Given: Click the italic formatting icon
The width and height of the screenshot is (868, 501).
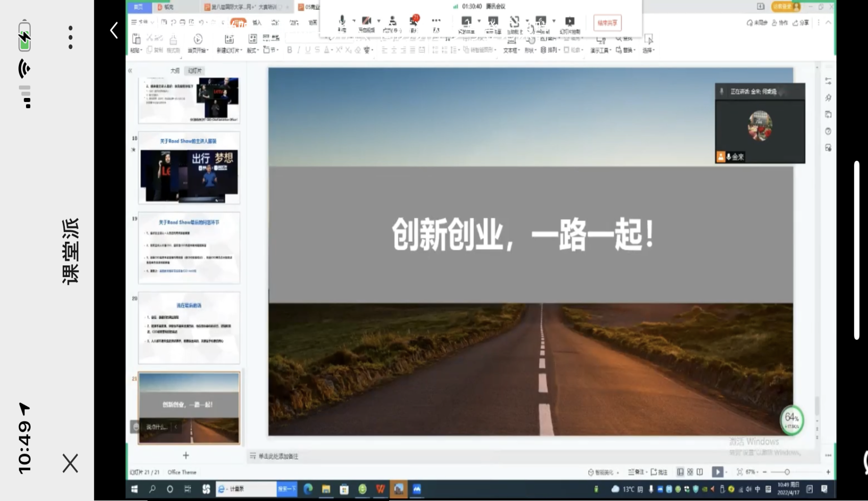Looking at the screenshot, I should [299, 50].
